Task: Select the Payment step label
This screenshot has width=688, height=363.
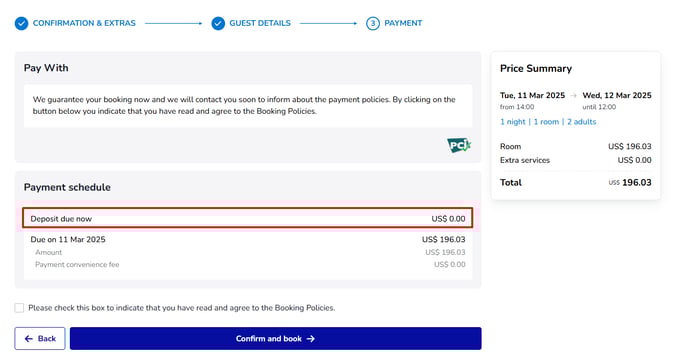Action: coord(403,23)
